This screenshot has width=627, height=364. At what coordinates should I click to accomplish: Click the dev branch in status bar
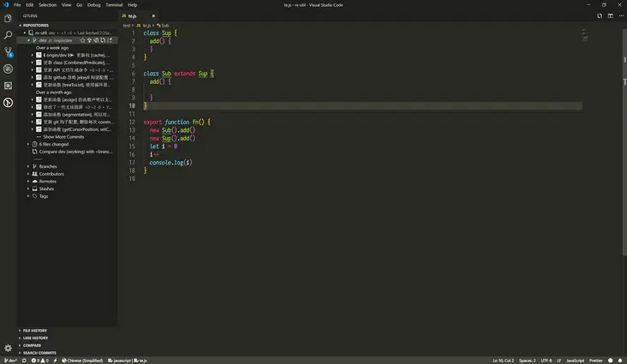point(11,361)
